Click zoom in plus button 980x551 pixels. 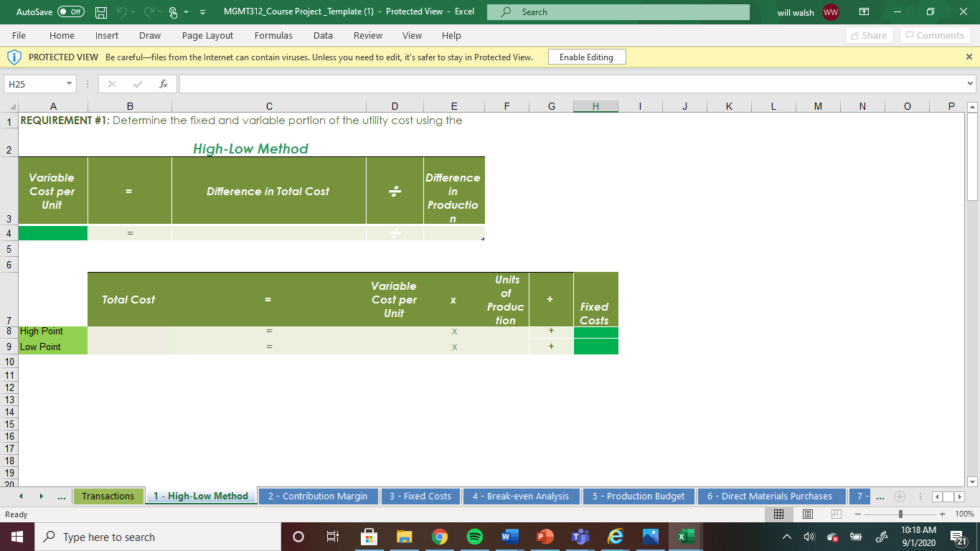[943, 514]
